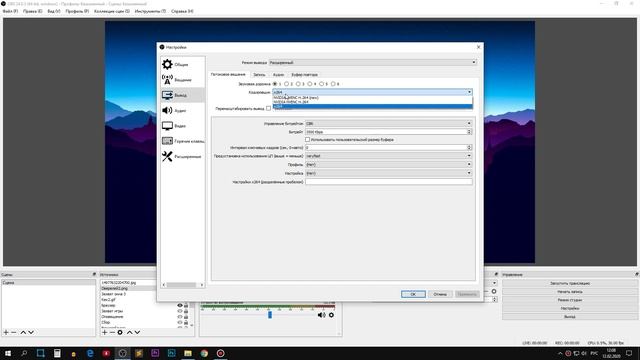Open the Profile (Нет) dropdown

(x=389, y=164)
